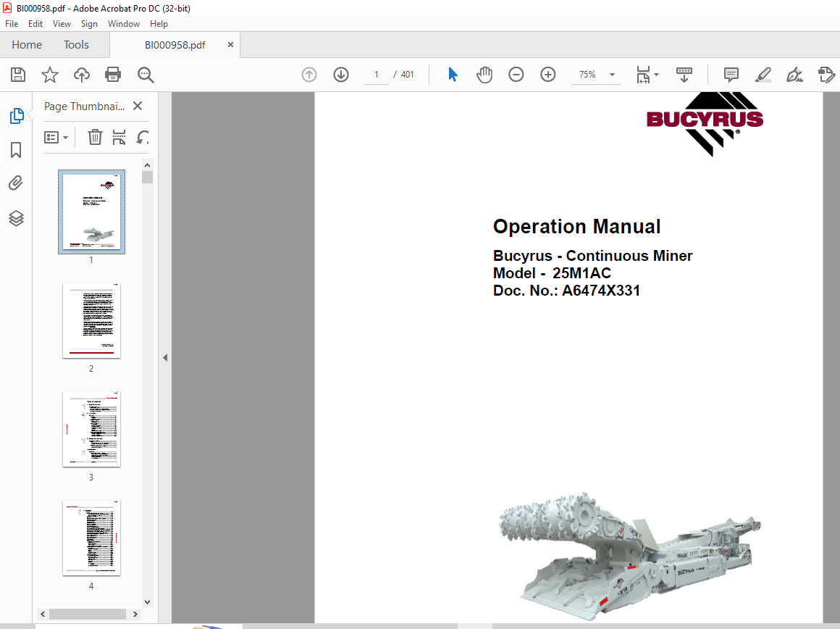Screen dimensions: 840x629
Task: Open find text magnifier icon
Action: [146, 75]
